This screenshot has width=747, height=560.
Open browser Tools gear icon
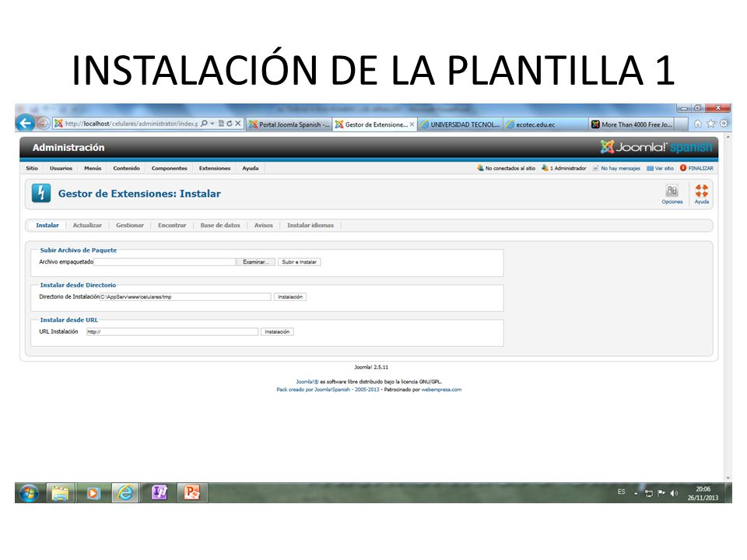coord(724,124)
